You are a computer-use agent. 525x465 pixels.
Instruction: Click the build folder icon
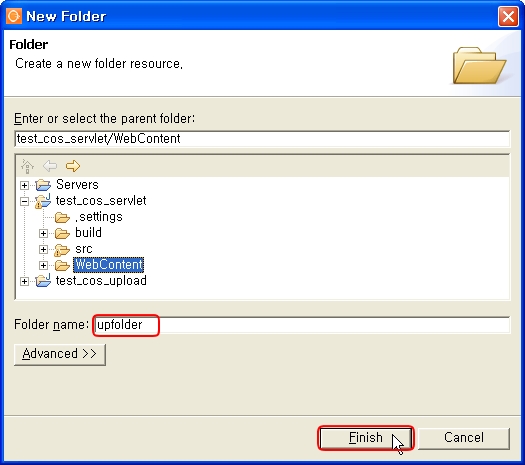point(62,233)
